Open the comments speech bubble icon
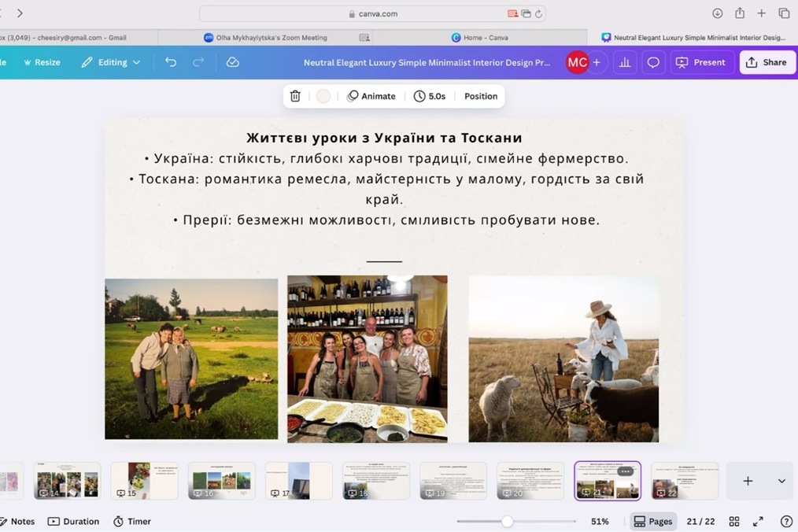Screen dimensions: 798x532 coord(652,62)
